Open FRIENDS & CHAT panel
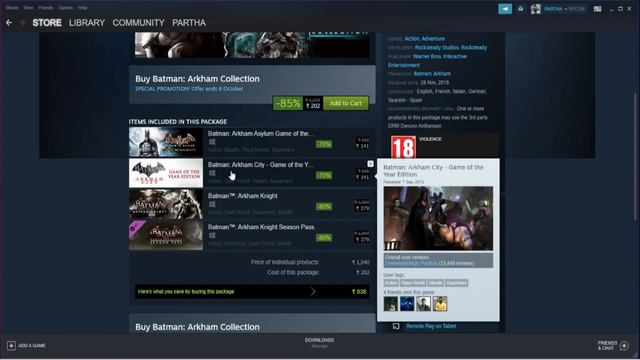 (607, 346)
